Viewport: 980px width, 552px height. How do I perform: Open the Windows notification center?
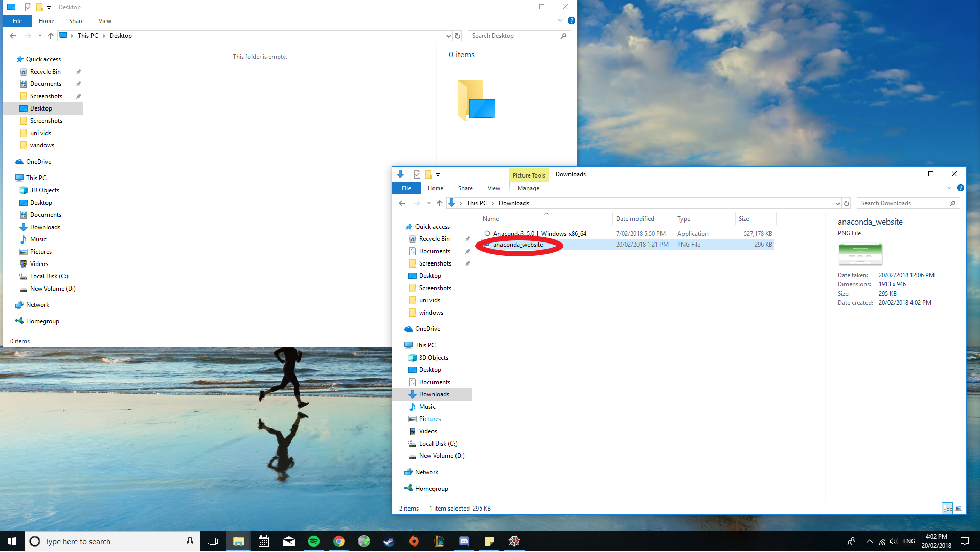965,541
